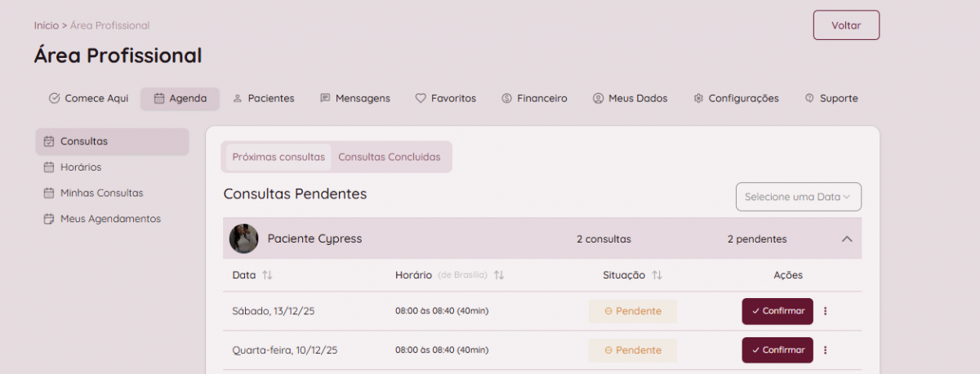Confirm the Quarta-feira 10/12/25 appointment
The width and height of the screenshot is (980, 374).
(777, 350)
